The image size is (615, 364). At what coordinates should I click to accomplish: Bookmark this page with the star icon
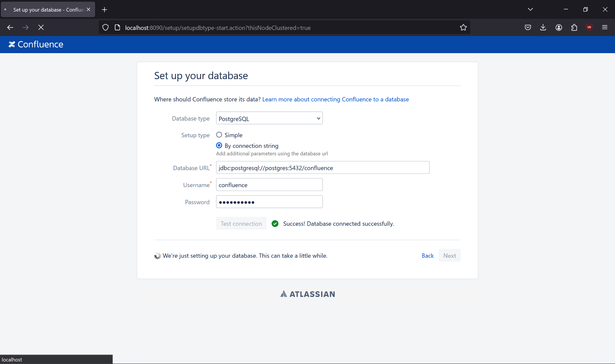coord(463,28)
